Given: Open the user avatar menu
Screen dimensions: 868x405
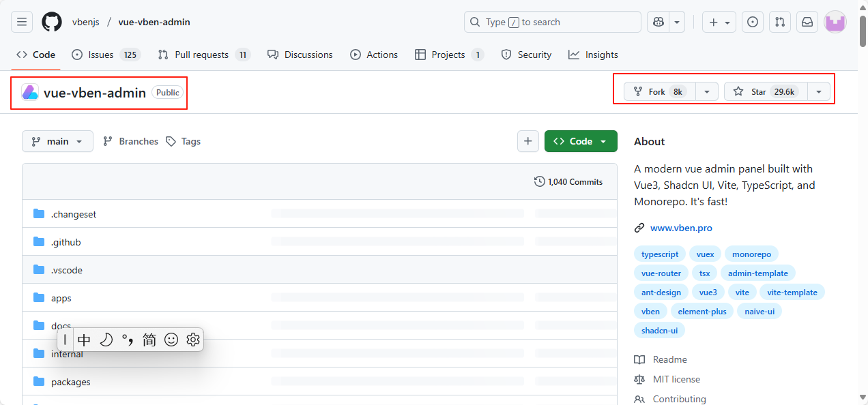Looking at the screenshot, I should coord(835,22).
